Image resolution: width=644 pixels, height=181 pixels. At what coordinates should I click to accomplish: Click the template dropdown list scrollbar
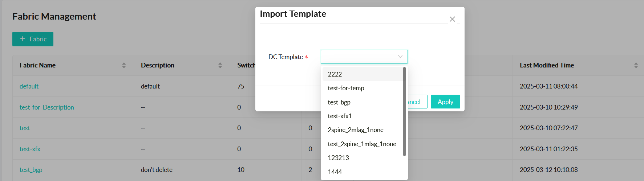pyautogui.click(x=404, y=112)
